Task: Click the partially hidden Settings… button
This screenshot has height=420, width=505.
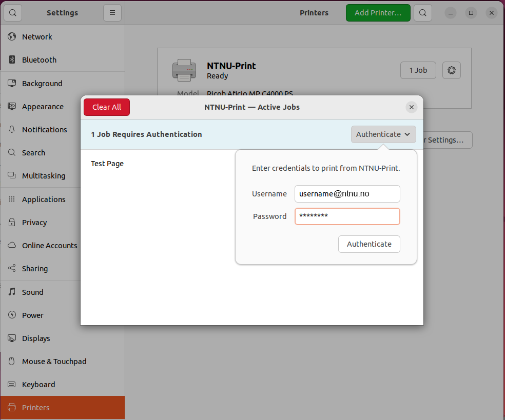Action: 448,140
